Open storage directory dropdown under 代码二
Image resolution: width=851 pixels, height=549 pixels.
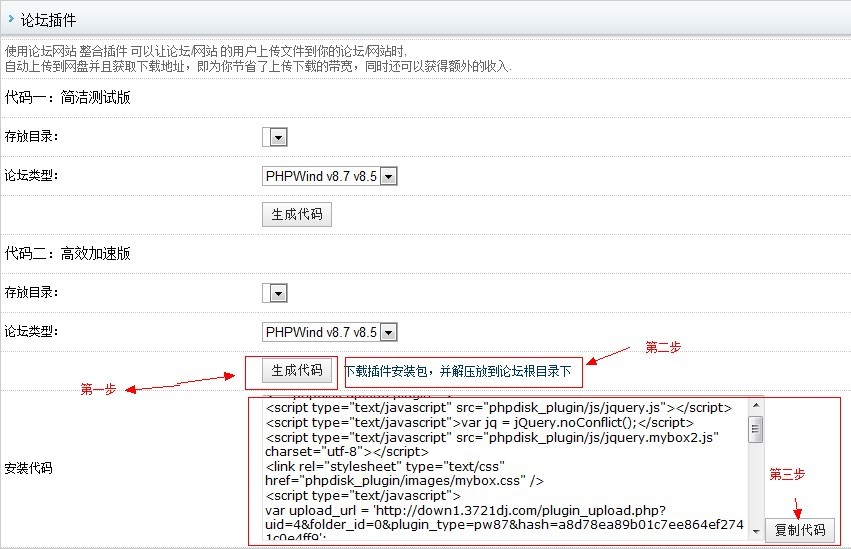point(275,293)
